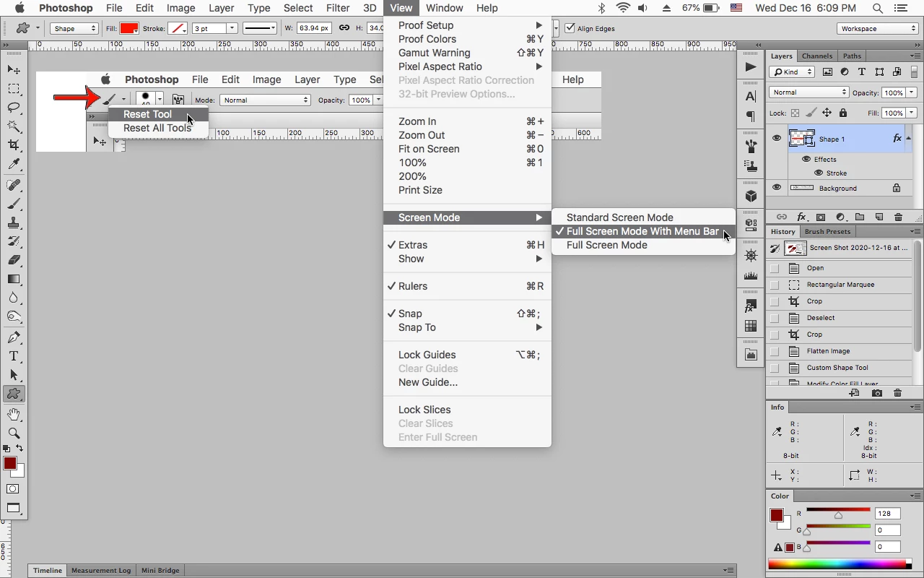Screen dimensions: 924x578
Task: Select the Custom Shape tool
Action: click(x=14, y=394)
